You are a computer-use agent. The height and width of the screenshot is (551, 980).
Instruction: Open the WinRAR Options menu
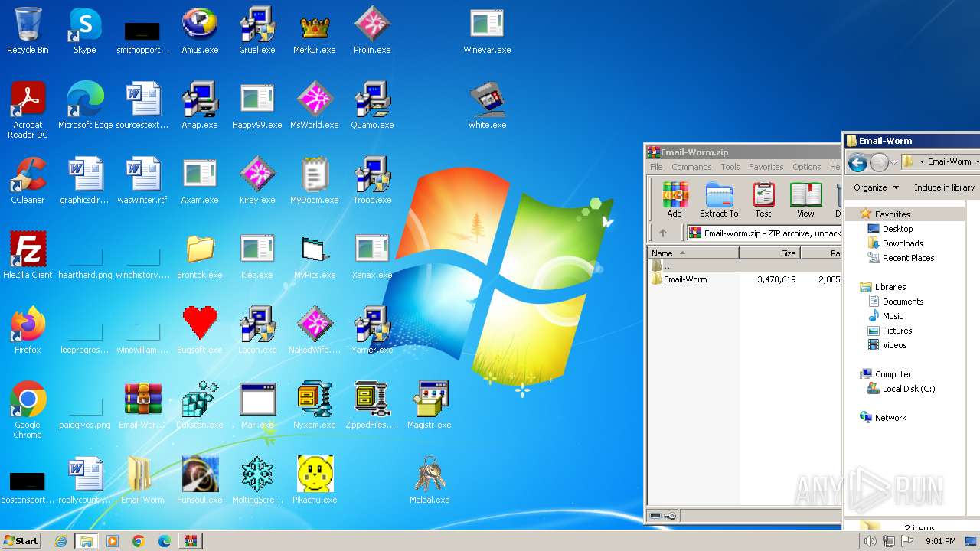[806, 167]
